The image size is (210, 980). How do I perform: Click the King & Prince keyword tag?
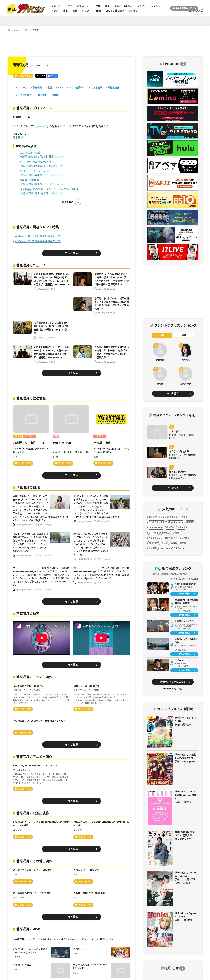click(x=175, y=522)
